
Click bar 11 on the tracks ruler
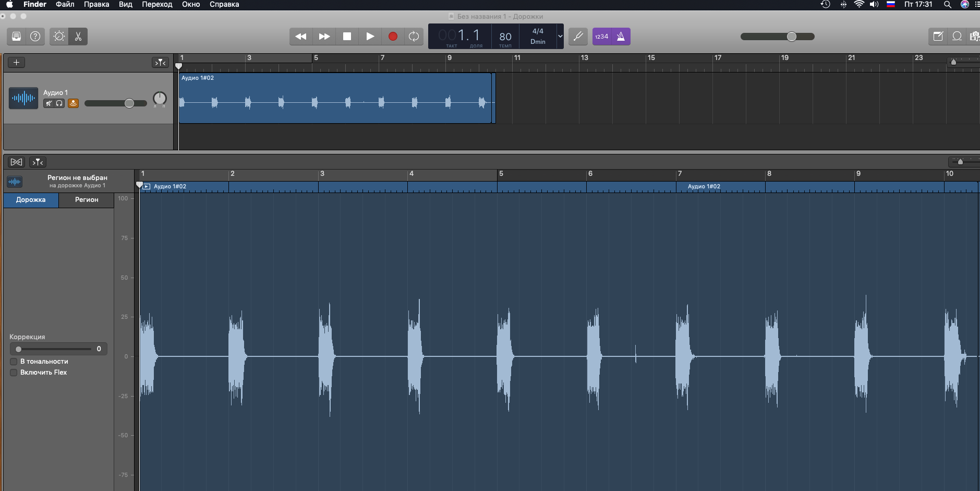517,58
